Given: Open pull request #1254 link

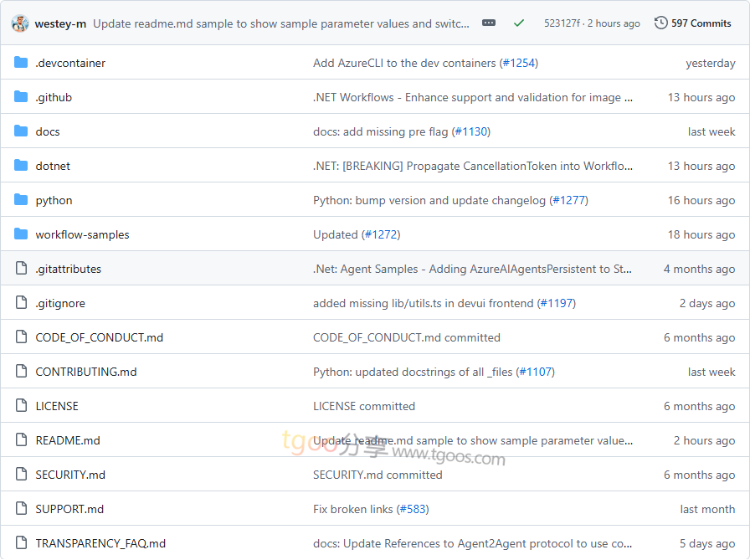Looking at the screenshot, I should point(518,63).
